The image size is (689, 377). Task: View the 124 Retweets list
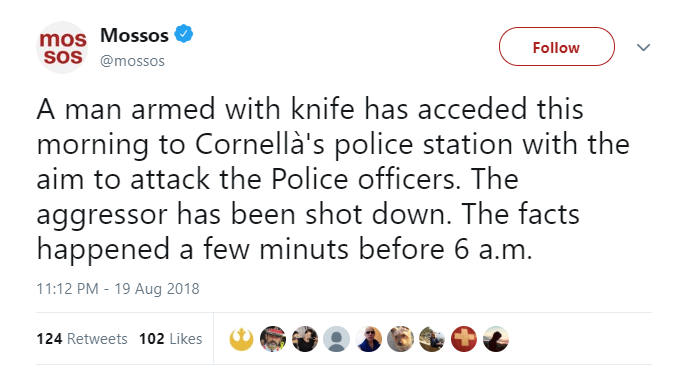point(82,339)
